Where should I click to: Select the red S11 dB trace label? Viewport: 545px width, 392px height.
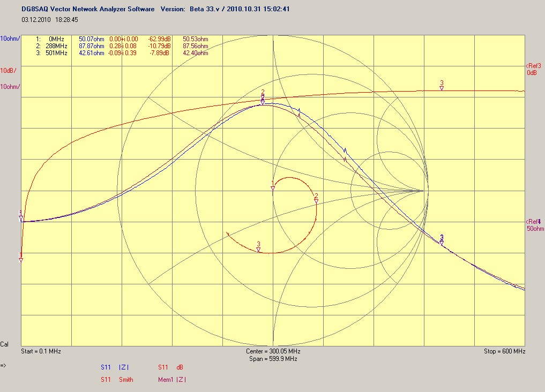[170, 367]
